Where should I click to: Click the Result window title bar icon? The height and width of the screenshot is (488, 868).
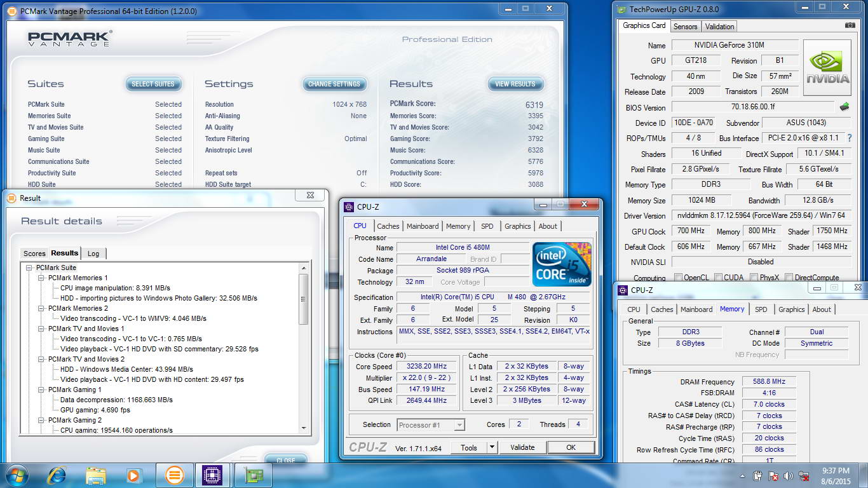pos(12,198)
